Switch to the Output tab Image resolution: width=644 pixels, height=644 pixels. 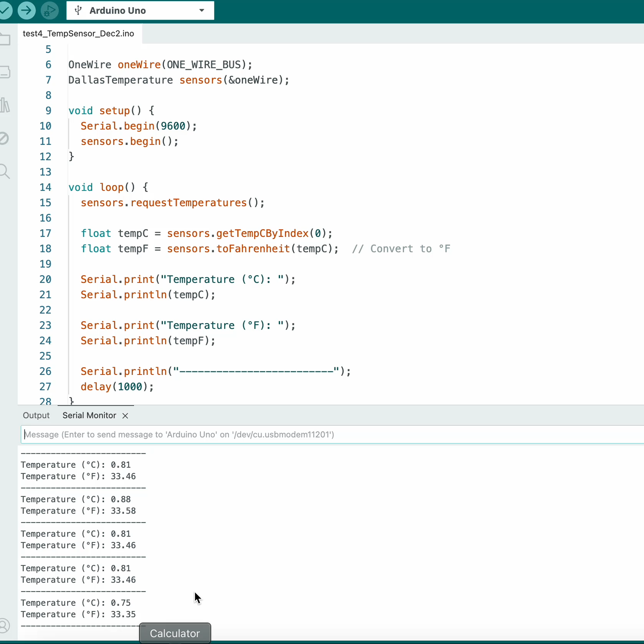coord(36,415)
